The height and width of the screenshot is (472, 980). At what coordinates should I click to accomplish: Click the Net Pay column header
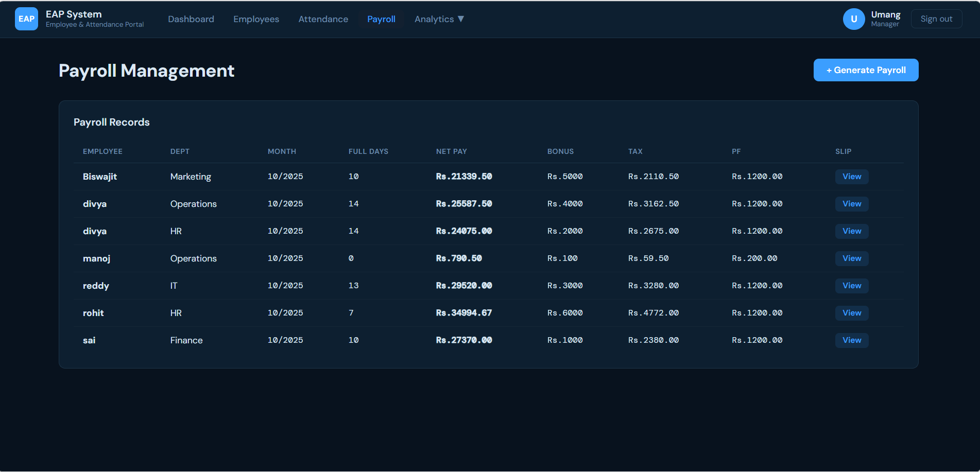451,151
